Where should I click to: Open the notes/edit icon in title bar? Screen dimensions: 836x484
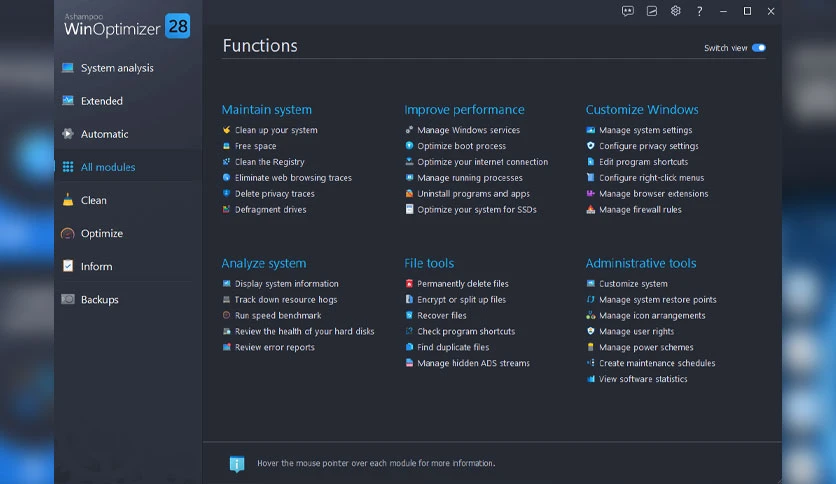(652, 11)
